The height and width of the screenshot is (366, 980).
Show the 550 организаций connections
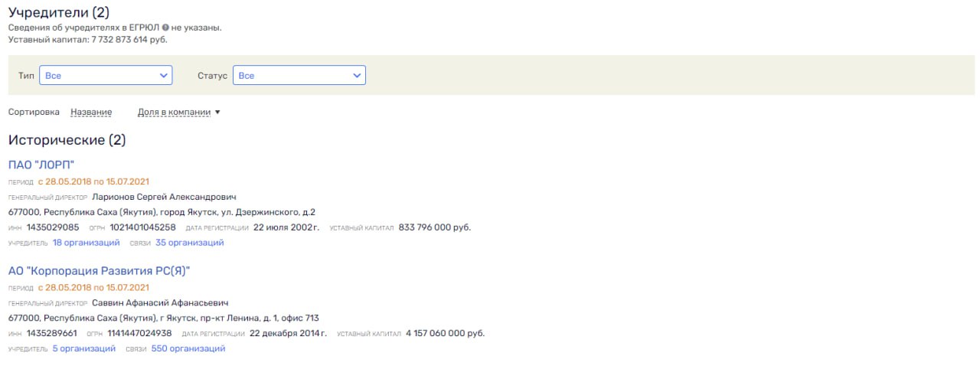coord(188,348)
